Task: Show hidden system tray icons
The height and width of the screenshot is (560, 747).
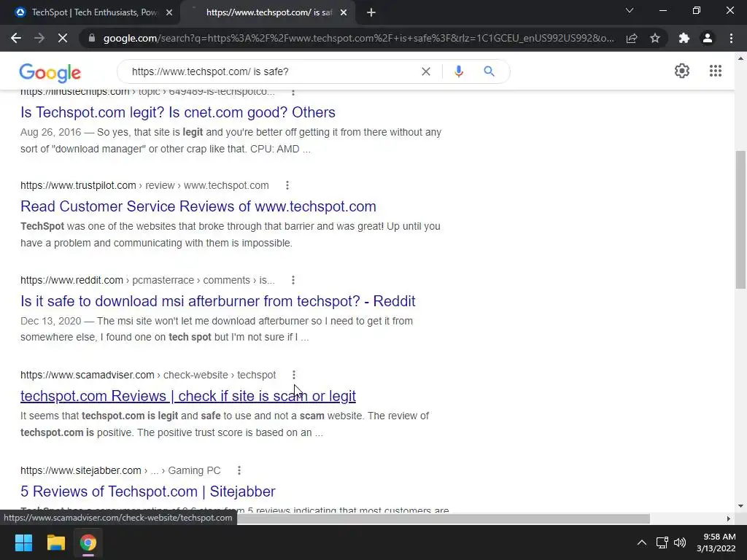Action: coord(642,542)
